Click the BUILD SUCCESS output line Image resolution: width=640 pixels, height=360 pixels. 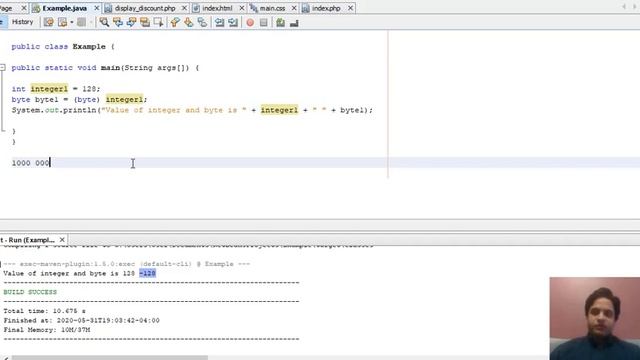(x=30, y=292)
